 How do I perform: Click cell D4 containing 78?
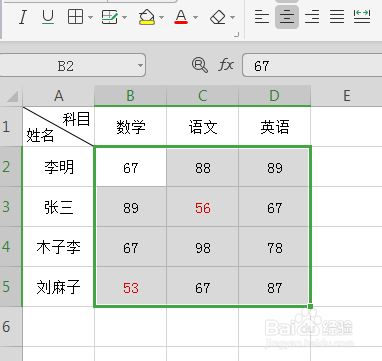[x=274, y=247]
